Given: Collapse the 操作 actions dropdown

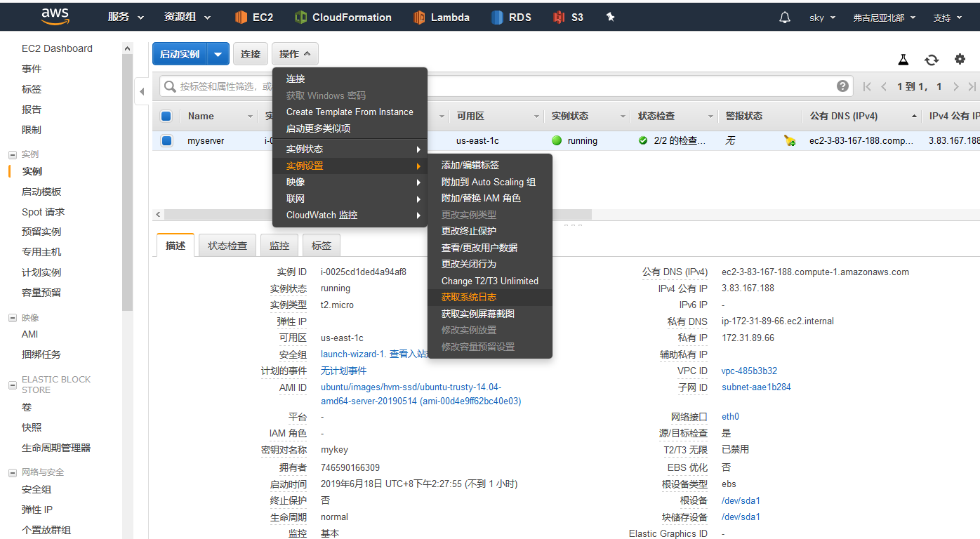Looking at the screenshot, I should (295, 54).
